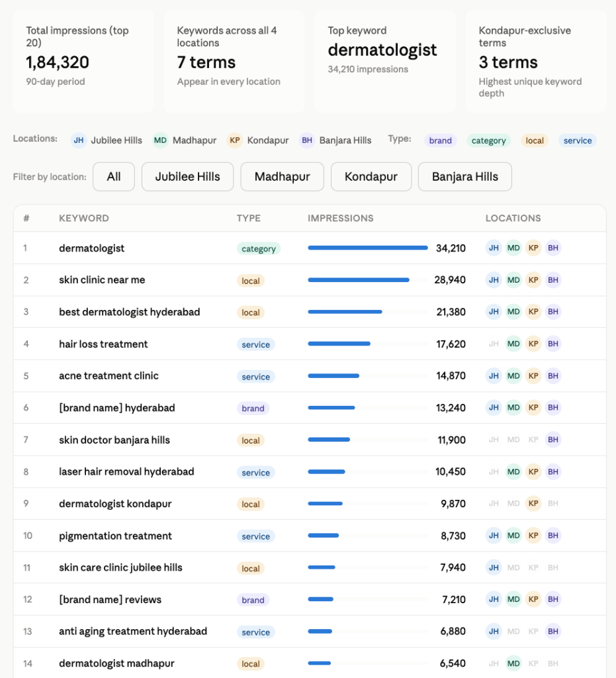
Task: Click local tag in skin clinic near me row
Action: 251,281
